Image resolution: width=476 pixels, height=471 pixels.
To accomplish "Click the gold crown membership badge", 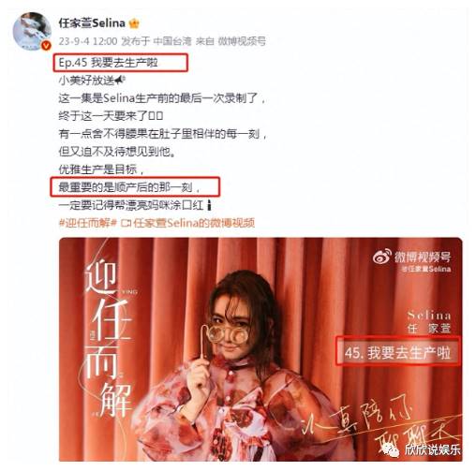I will pos(134,23).
